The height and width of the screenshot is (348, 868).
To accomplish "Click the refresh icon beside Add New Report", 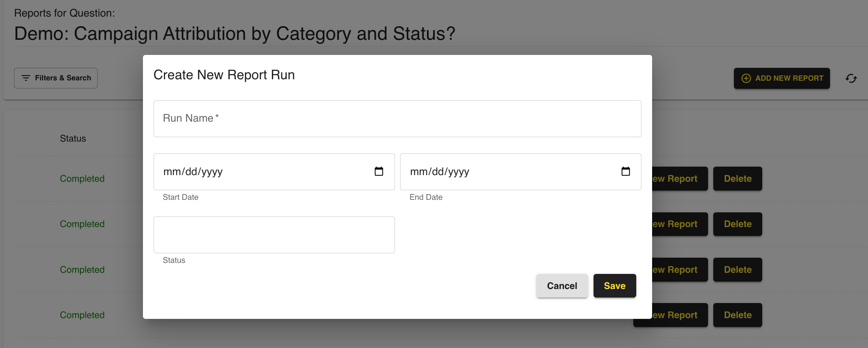I will (851, 78).
